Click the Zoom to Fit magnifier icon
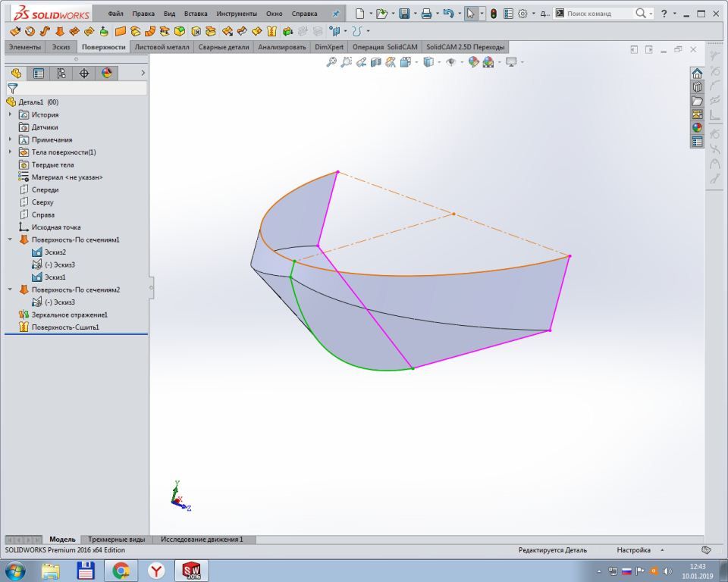 click(331, 62)
